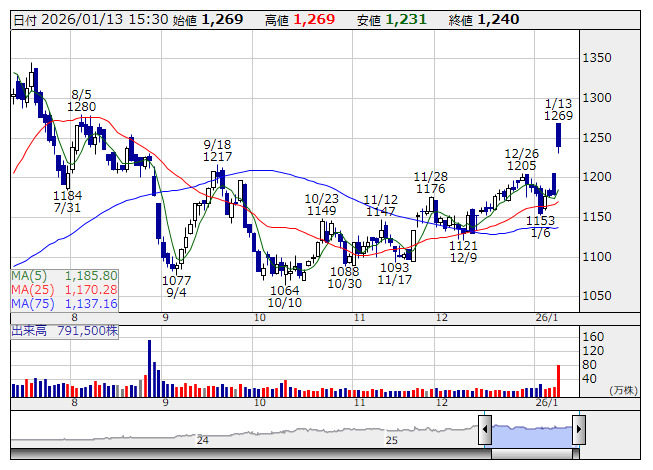Click the 1350 price axis label

click(x=597, y=58)
